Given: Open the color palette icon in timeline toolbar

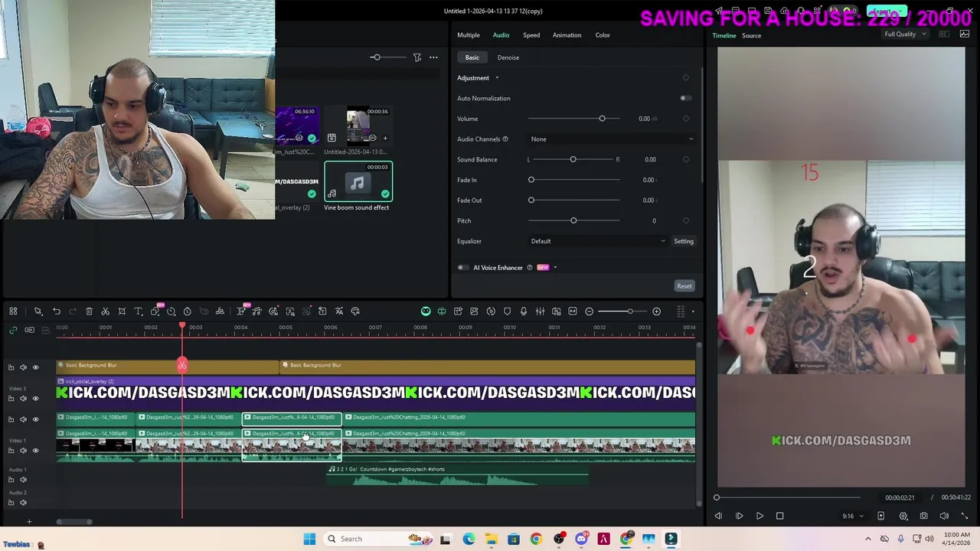Looking at the screenshot, I should pyautogui.click(x=355, y=311).
